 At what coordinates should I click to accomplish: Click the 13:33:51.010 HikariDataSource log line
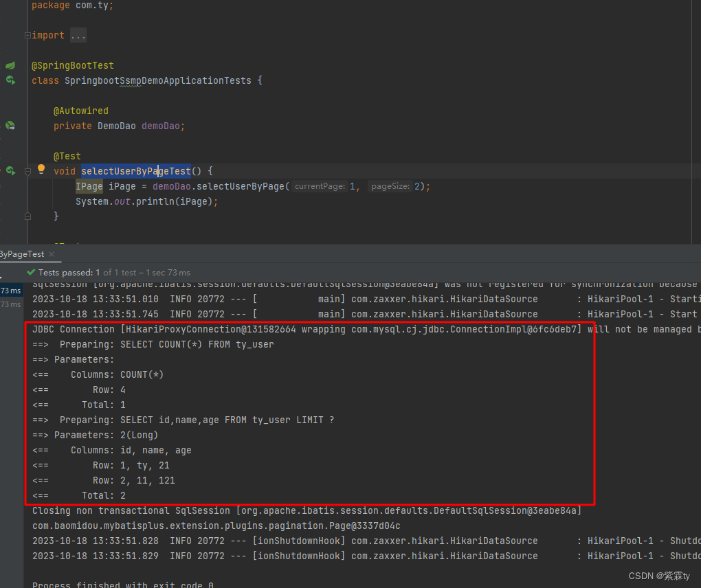(x=366, y=299)
